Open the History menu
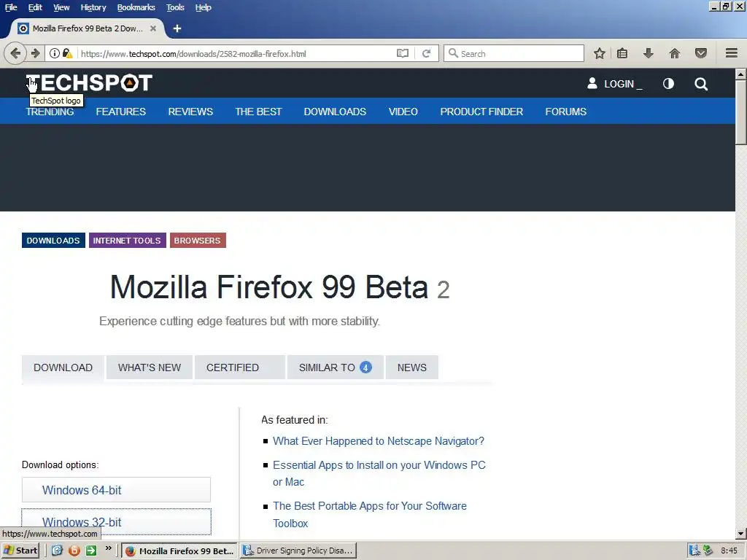The width and height of the screenshot is (747, 560). (x=93, y=7)
